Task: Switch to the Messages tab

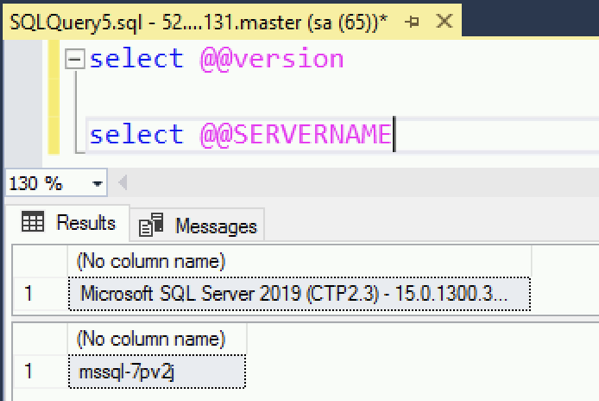Action: (x=197, y=226)
